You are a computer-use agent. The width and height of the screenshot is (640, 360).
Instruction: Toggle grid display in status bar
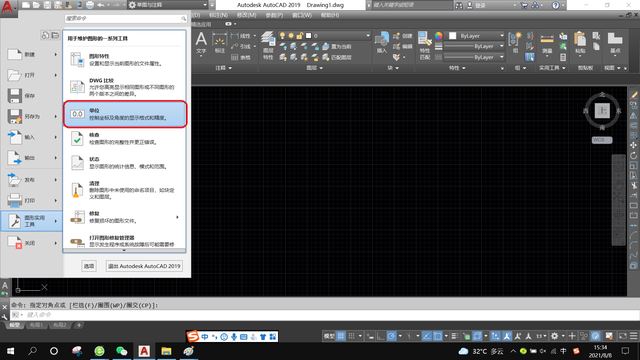(x=341, y=336)
